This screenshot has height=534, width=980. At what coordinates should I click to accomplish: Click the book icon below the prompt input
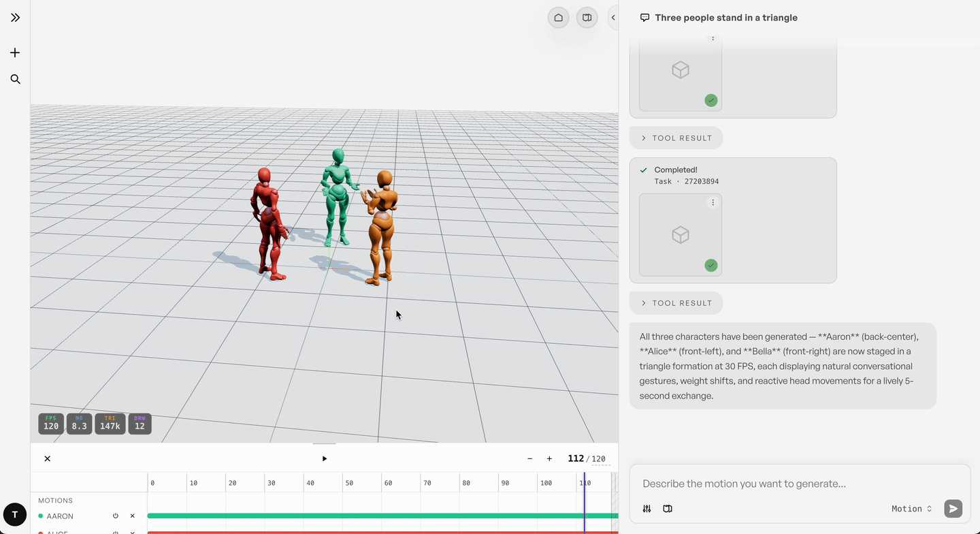tap(668, 509)
